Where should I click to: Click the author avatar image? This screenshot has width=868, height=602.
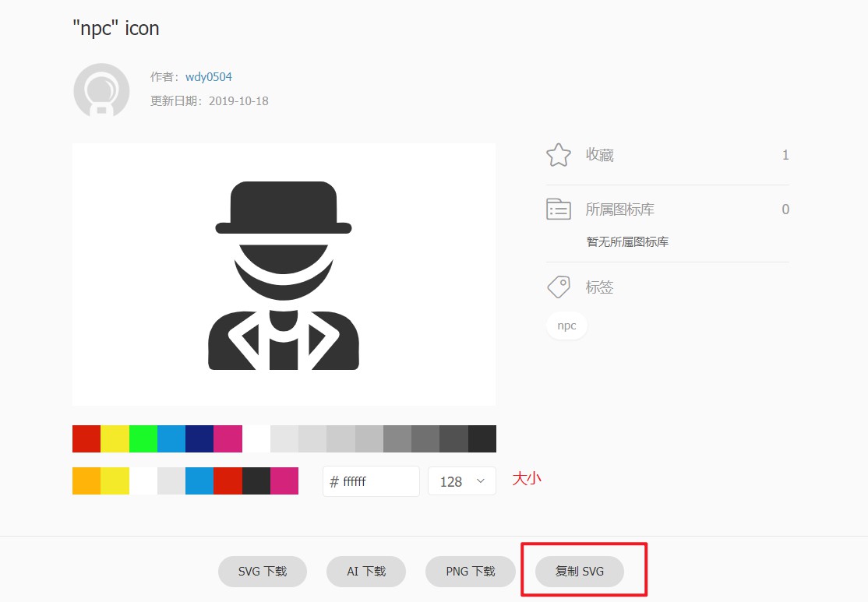click(101, 90)
